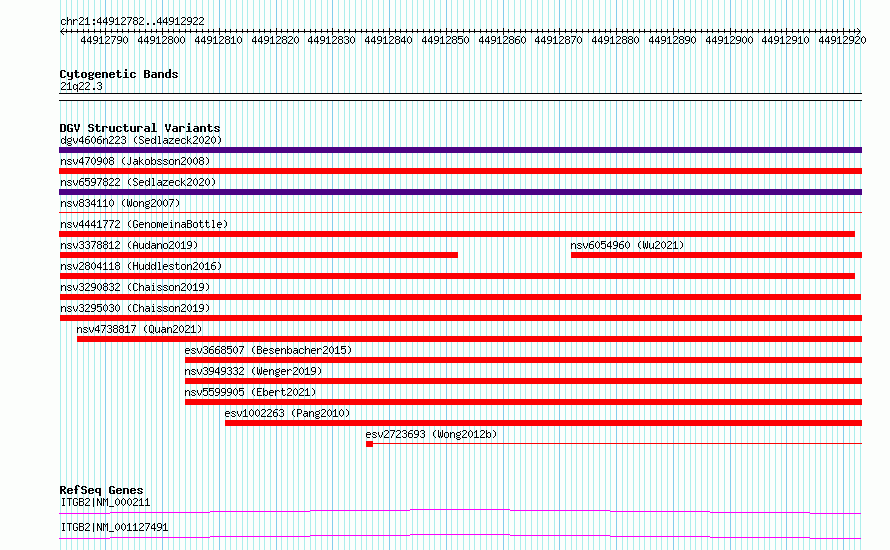Screen dimensions: 890x550
Task: Click the red nsv6054960 variant bar
Action: pos(716,255)
